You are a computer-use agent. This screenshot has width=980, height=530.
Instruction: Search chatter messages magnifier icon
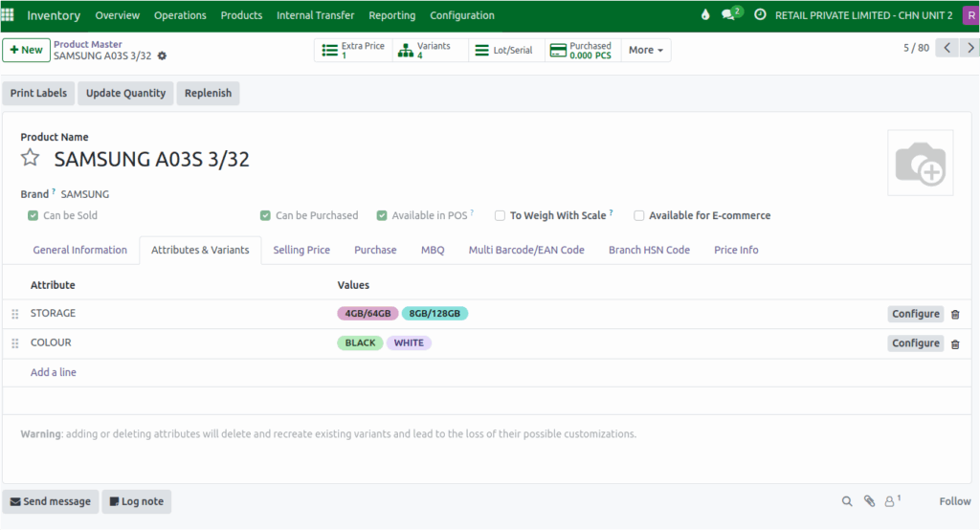tap(847, 501)
